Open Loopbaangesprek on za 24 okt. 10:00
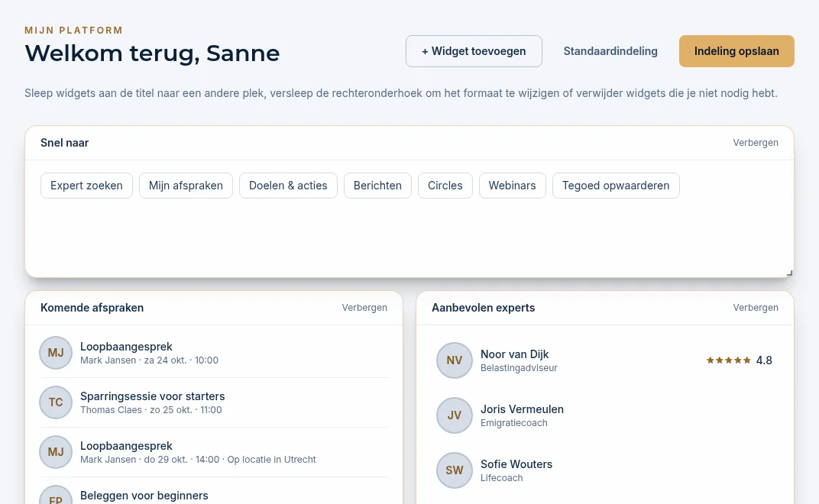This screenshot has height=504, width=819. pyautogui.click(x=213, y=353)
